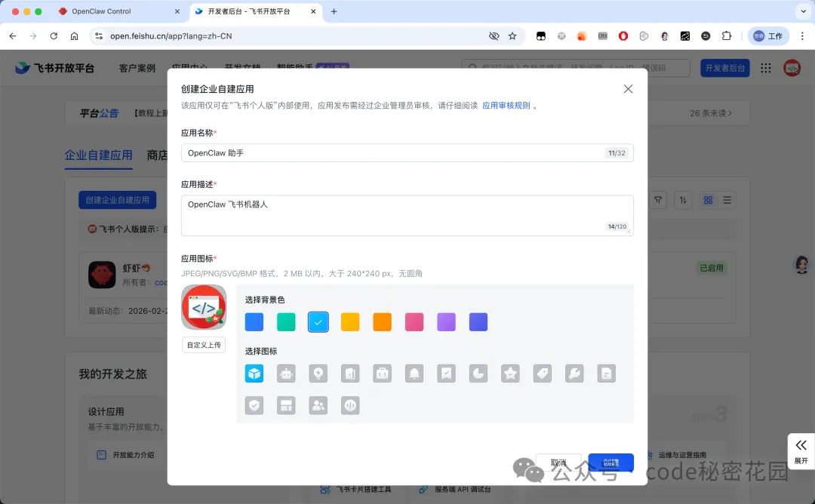The width and height of the screenshot is (815, 504).
Task: Select pink background color
Action: pyautogui.click(x=414, y=322)
